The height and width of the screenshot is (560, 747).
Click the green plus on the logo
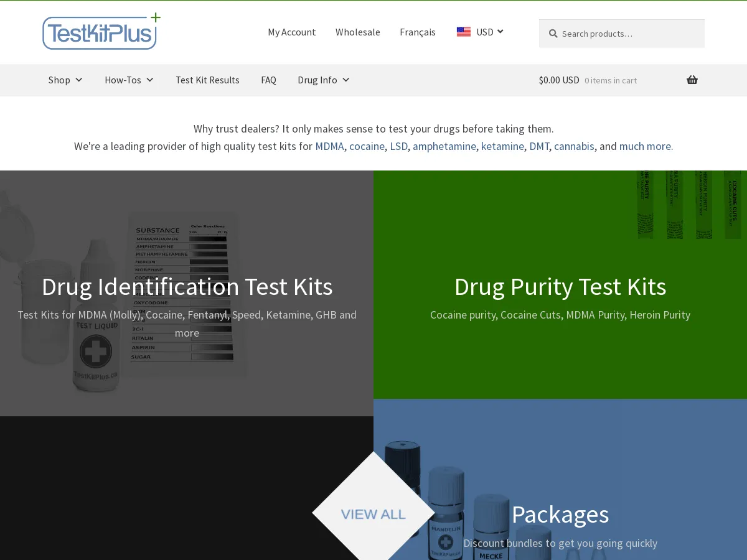[x=155, y=18]
